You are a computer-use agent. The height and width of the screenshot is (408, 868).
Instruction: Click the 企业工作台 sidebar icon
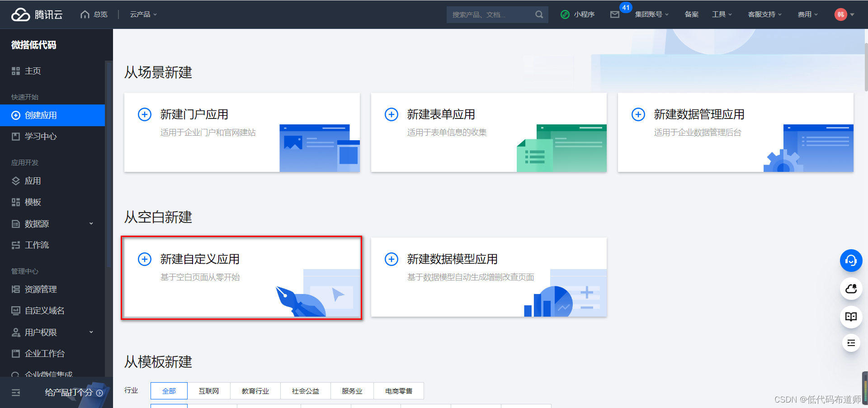[16, 354]
